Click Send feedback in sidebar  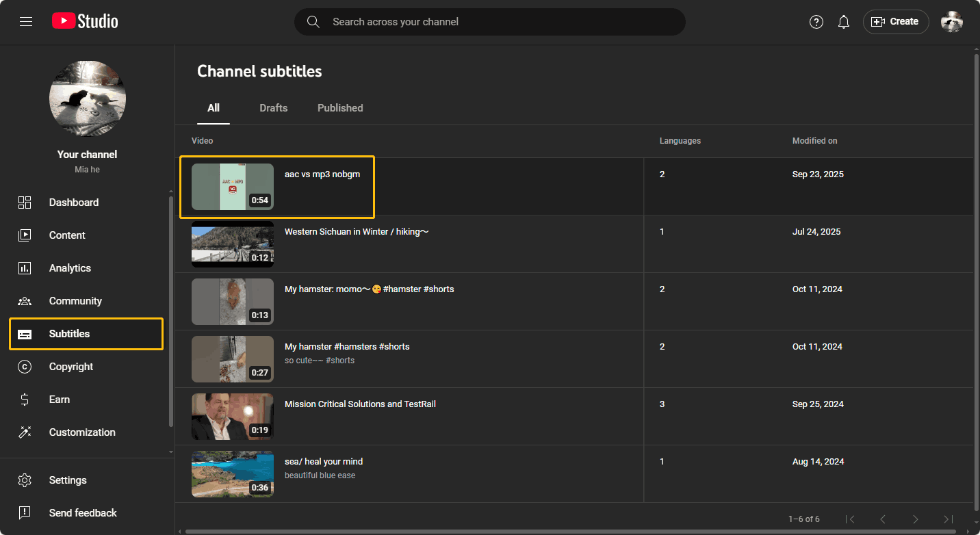point(82,513)
